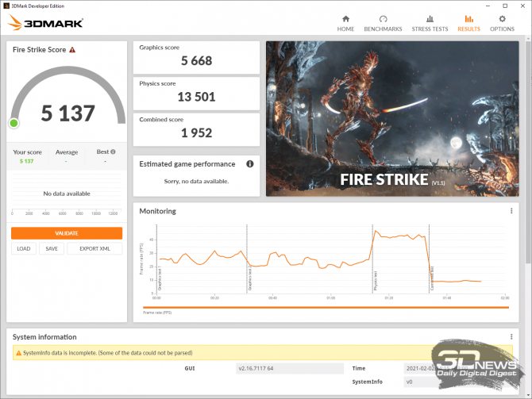Click the Monitoring heading

157,211
